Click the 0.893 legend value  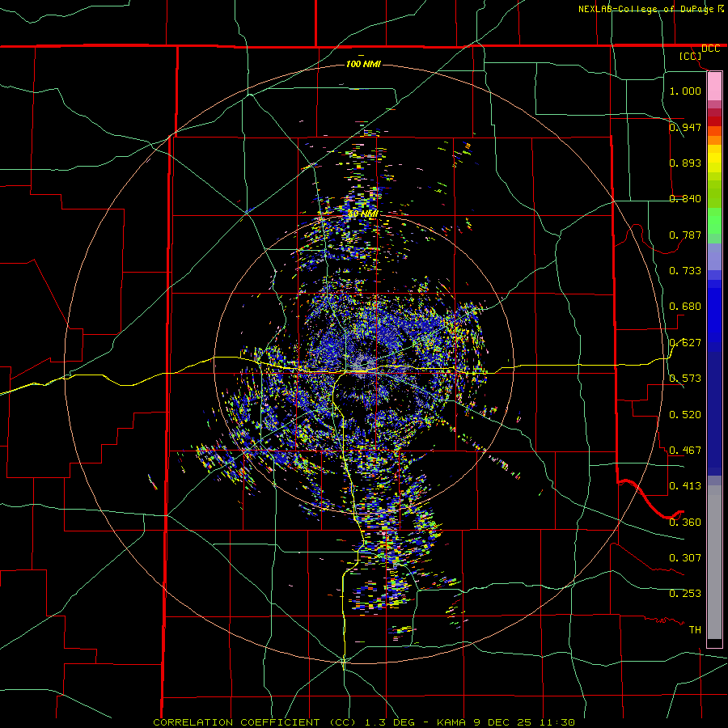click(x=685, y=163)
